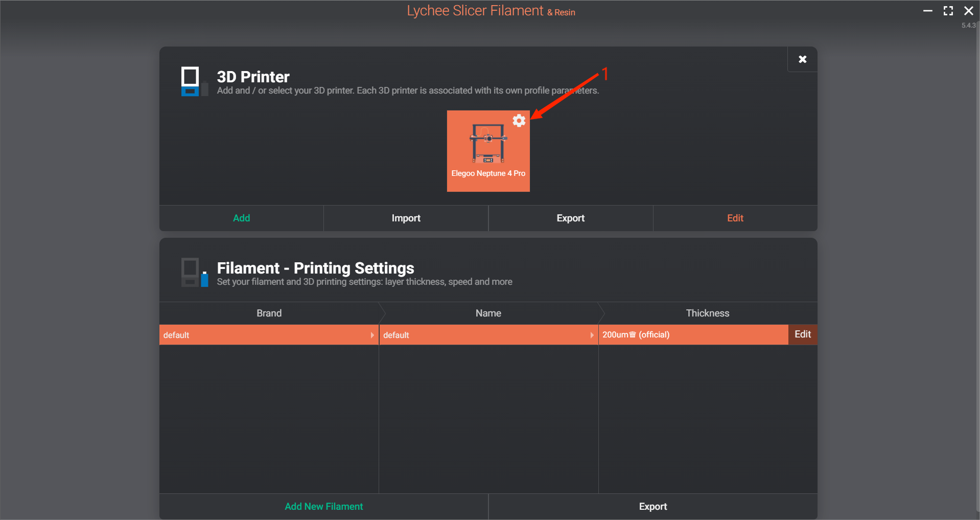
Task: Click the 3D Printer section icon
Action: click(x=194, y=81)
